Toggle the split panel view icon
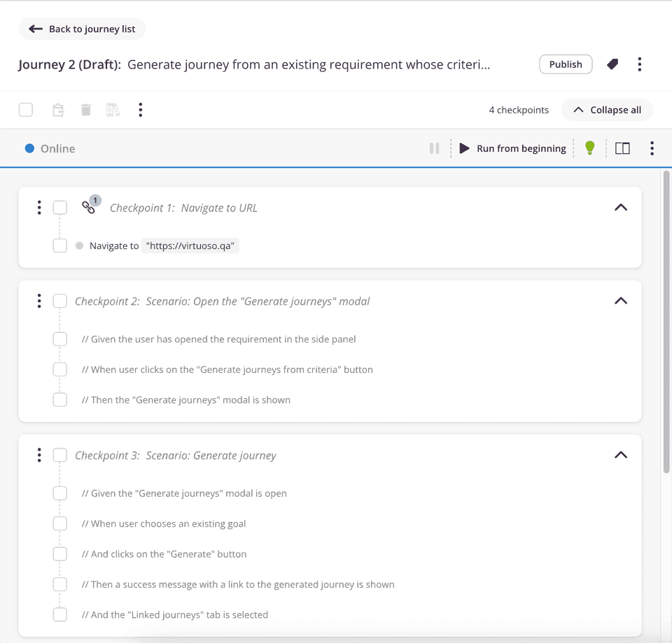The height and width of the screenshot is (643, 672). tap(622, 148)
